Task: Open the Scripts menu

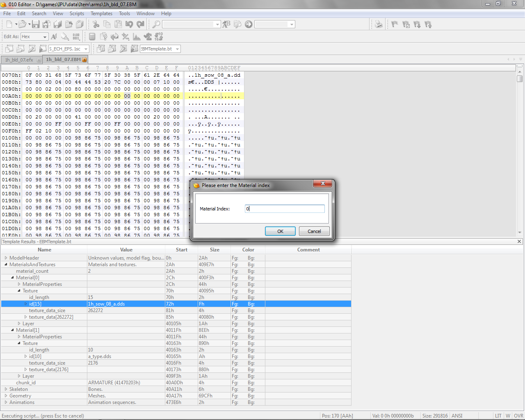Action: click(77, 14)
